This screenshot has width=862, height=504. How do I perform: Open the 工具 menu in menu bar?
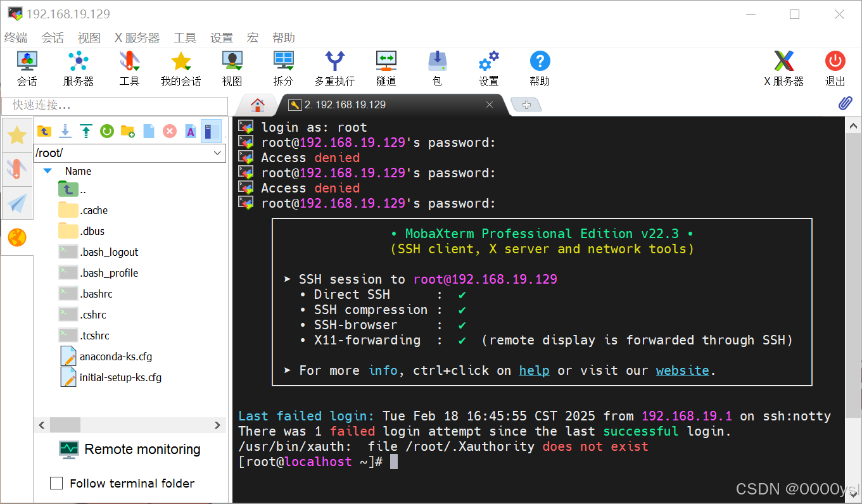click(x=185, y=37)
